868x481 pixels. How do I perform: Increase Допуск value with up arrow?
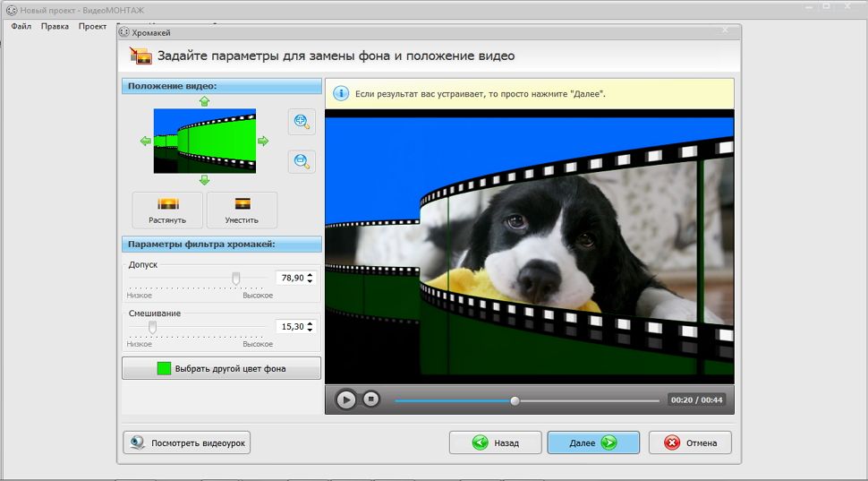tap(310, 274)
